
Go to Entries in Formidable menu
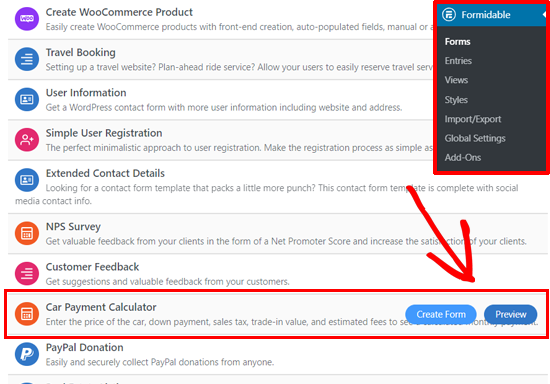[458, 61]
